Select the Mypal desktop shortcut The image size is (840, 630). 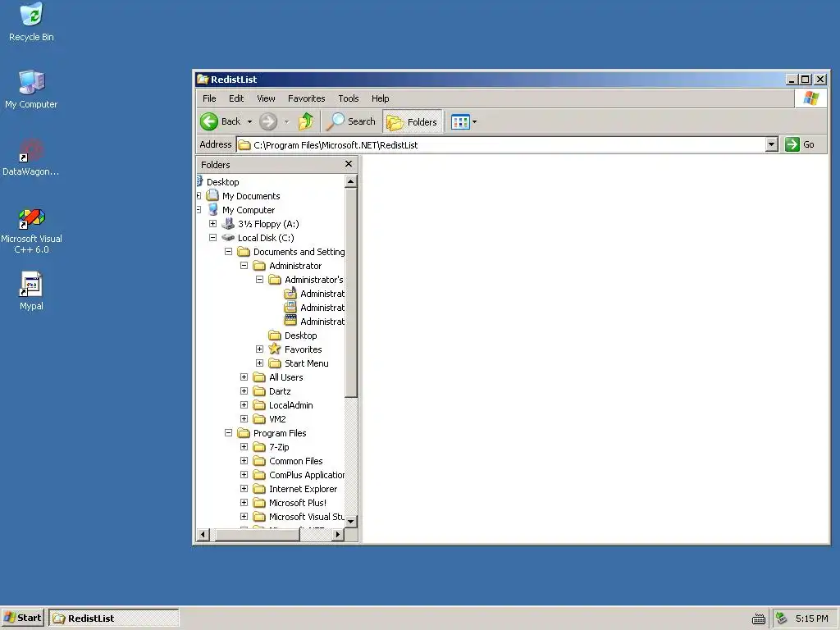(31, 291)
